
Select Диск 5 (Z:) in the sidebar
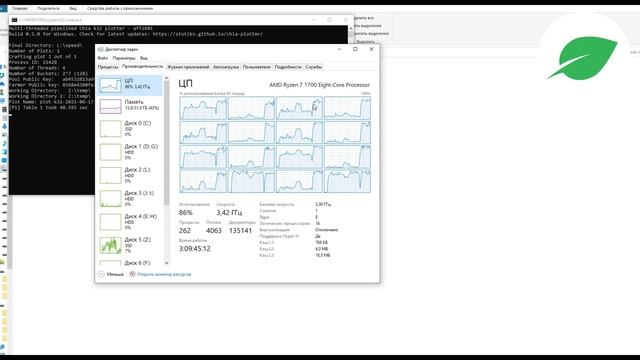point(129,245)
